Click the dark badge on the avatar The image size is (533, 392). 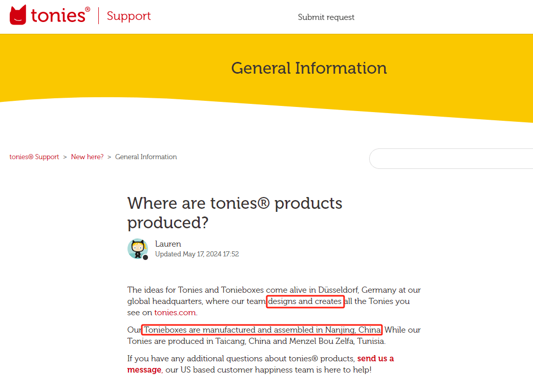click(x=145, y=257)
